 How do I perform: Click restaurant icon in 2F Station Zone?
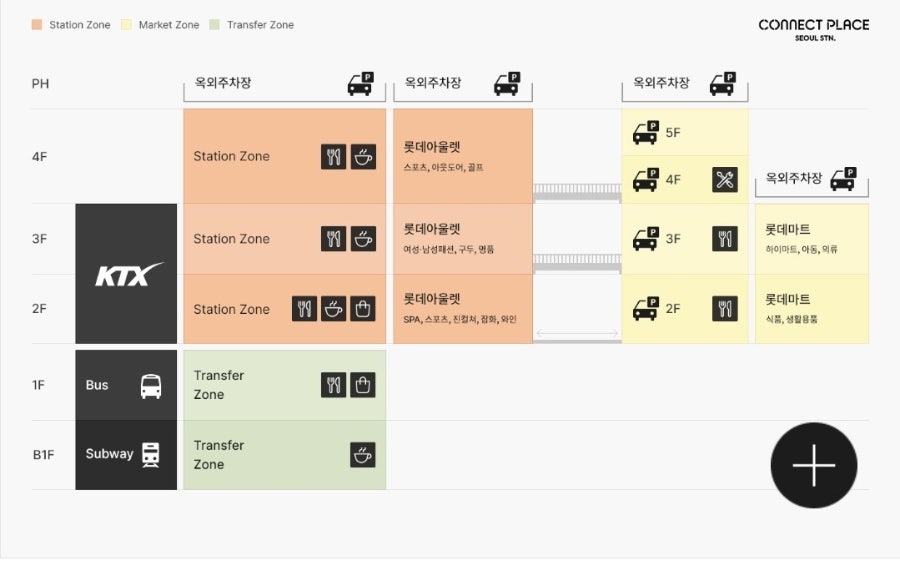(x=304, y=309)
